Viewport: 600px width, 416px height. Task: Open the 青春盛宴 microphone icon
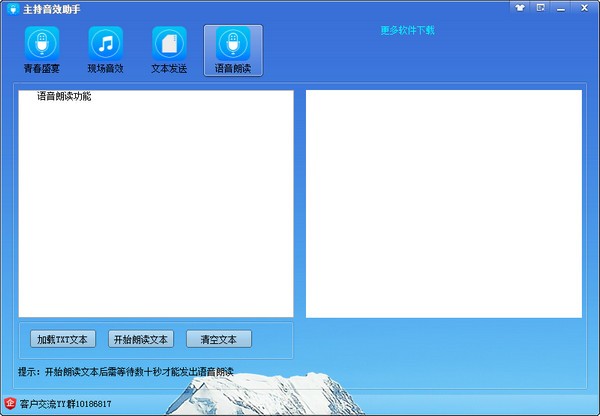[41, 44]
